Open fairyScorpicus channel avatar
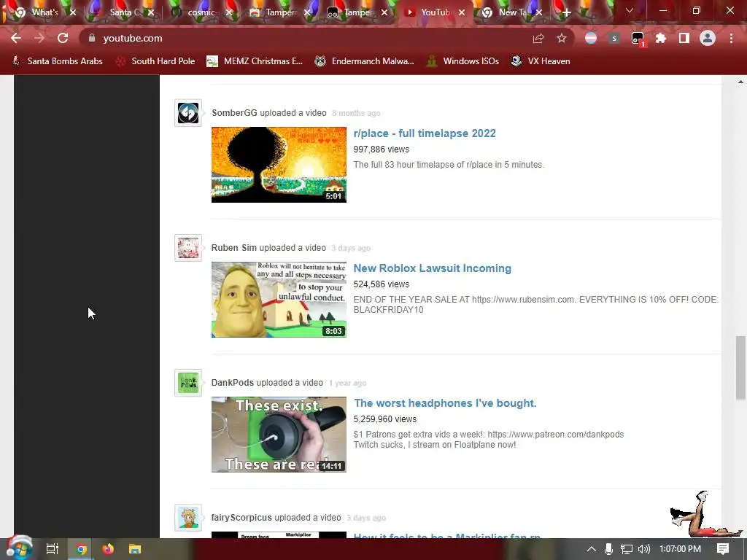Screen dimensions: 747x560 click(188, 518)
